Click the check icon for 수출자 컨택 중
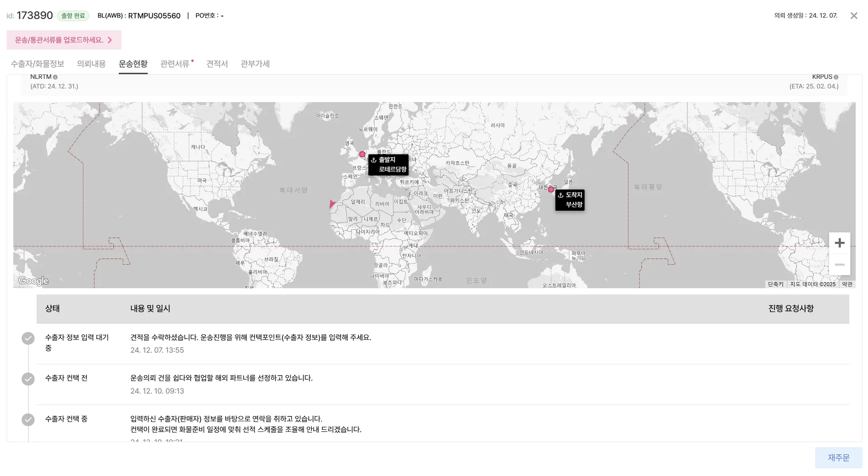868x476 pixels. click(28, 420)
